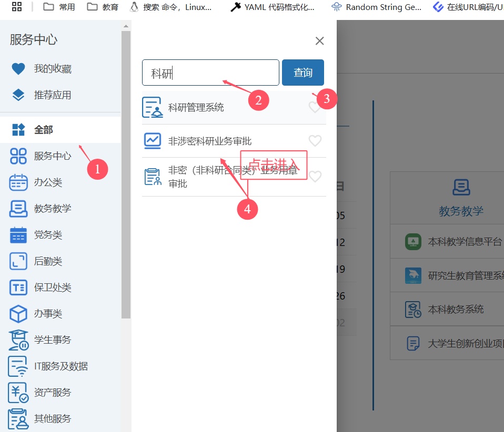This screenshot has width=504, height=432.
Task: Click the 教务教学 sidebar icon
Action: (18, 209)
